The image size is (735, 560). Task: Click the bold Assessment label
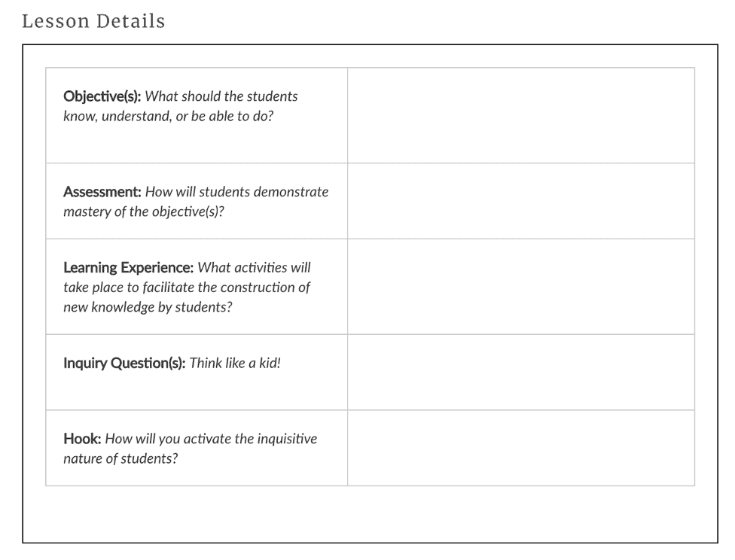tap(102, 192)
